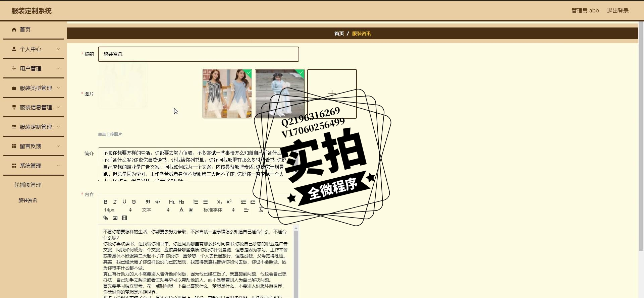Click 退出登录 to log out
The height and width of the screenshot is (298, 644).
pos(618,11)
